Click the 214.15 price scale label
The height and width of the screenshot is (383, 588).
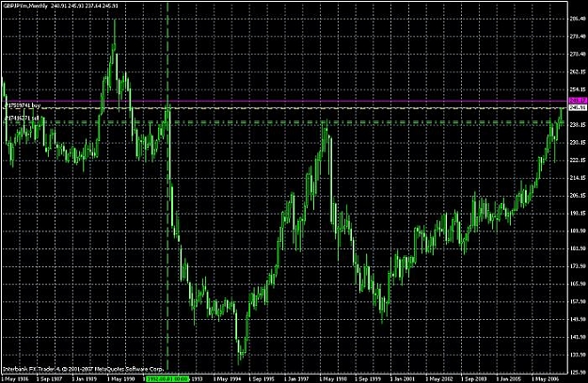pyautogui.click(x=578, y=178)
